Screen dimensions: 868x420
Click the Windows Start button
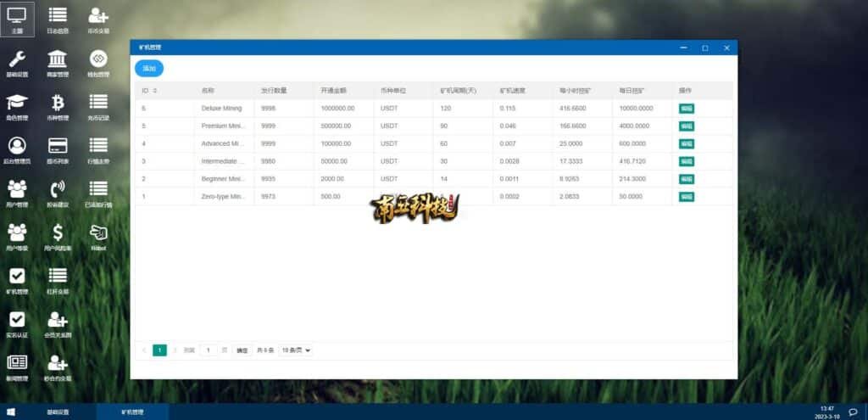pyautogui.click(x=12, y=412)
